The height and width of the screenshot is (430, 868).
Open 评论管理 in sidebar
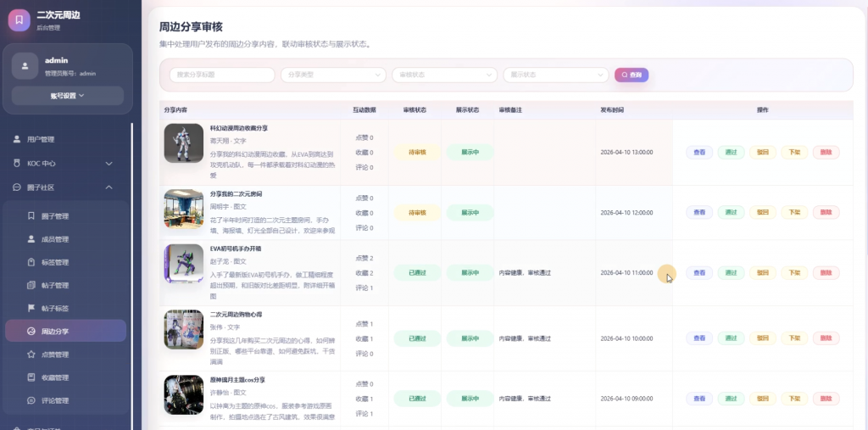(x=66, y=400)
